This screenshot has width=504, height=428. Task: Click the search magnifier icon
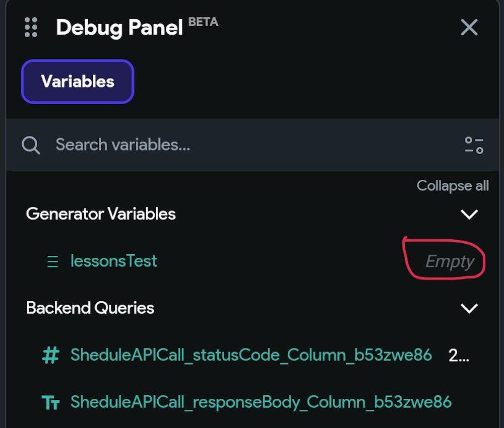(31, 145)
